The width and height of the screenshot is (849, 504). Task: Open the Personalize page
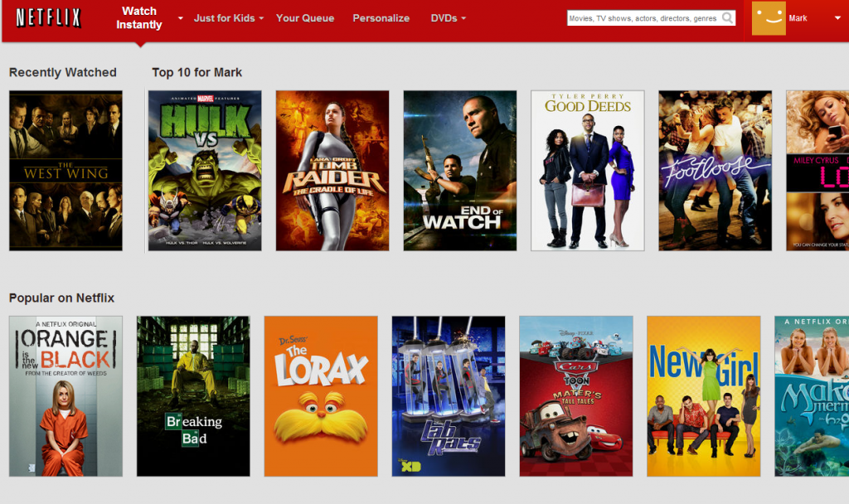381,18
